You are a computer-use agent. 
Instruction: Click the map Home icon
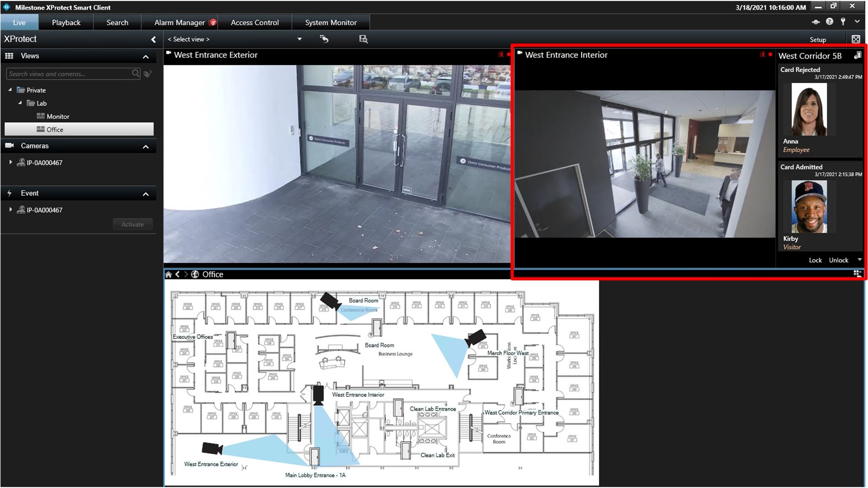click(169, 274)
